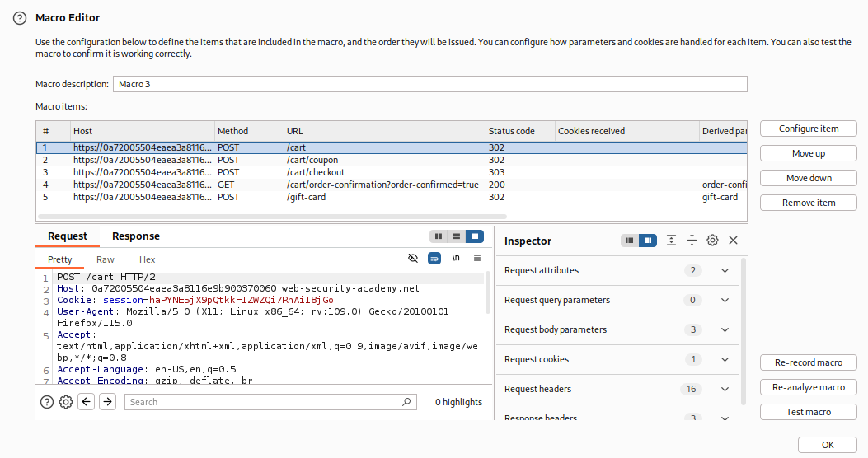This screenshot has height=458, width=868.
Task: Toggle show newline characters (\n) button
Action: (456, 259)
